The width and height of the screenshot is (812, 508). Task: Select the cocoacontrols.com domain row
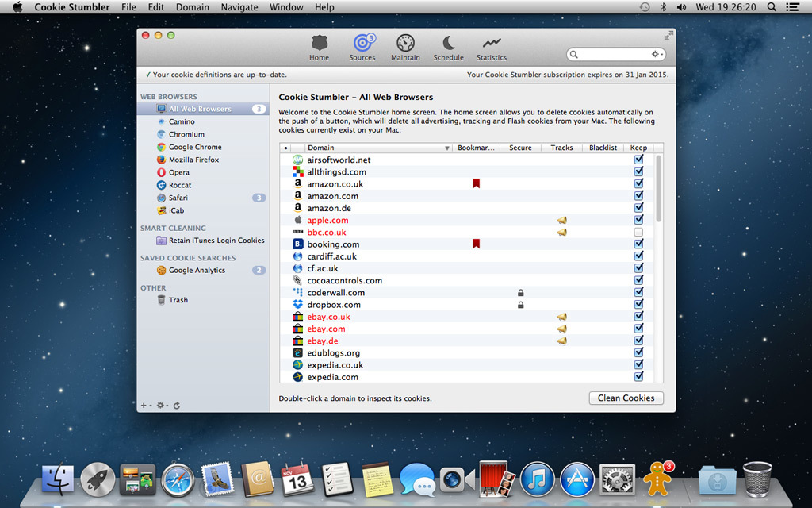(466, 280)
